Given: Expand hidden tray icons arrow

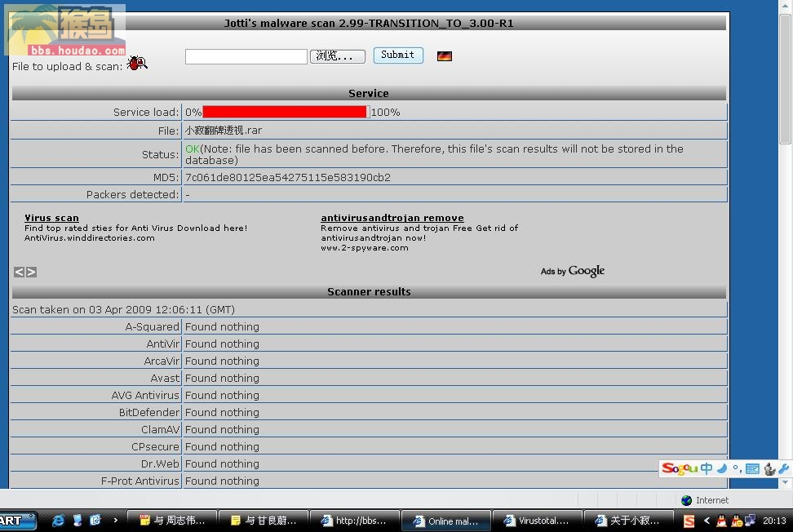Looking at the screenshot, I should [707, 521].
